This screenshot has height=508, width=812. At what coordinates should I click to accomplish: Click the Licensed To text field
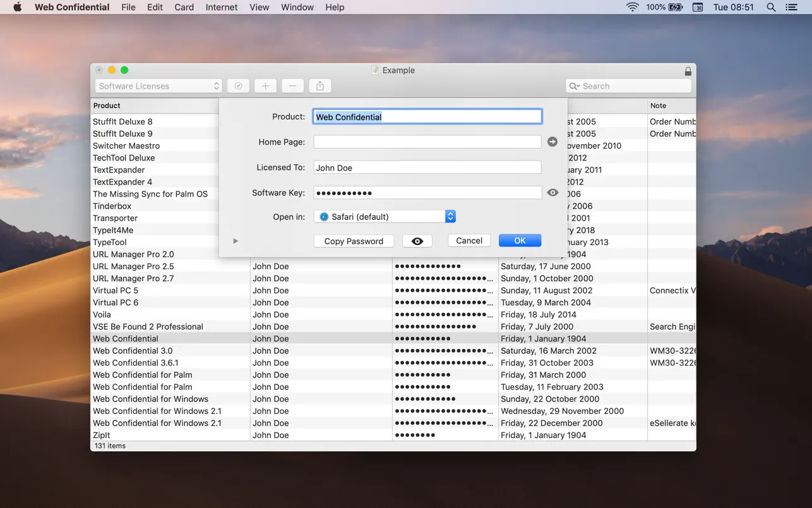[x=427, y=167]
